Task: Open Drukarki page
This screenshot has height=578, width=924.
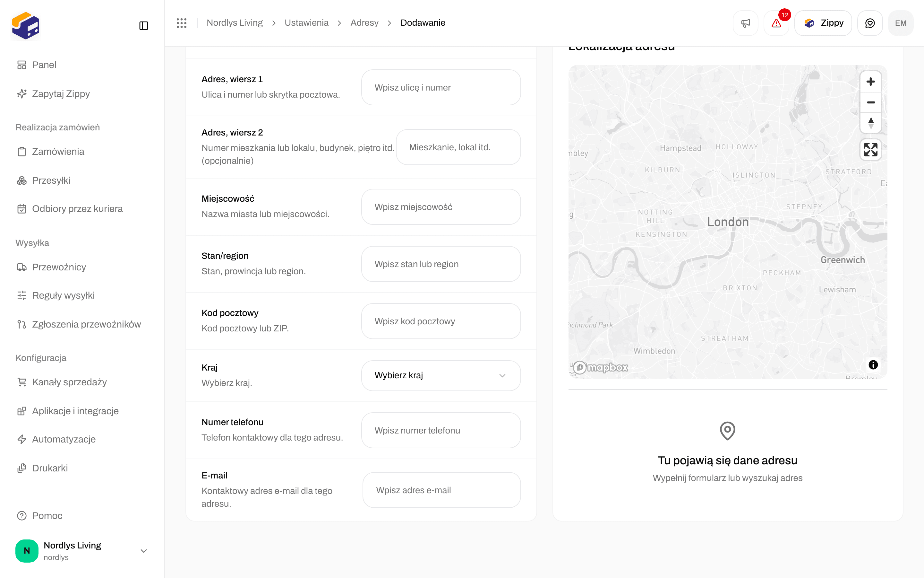Action: (x=82, y=468)
